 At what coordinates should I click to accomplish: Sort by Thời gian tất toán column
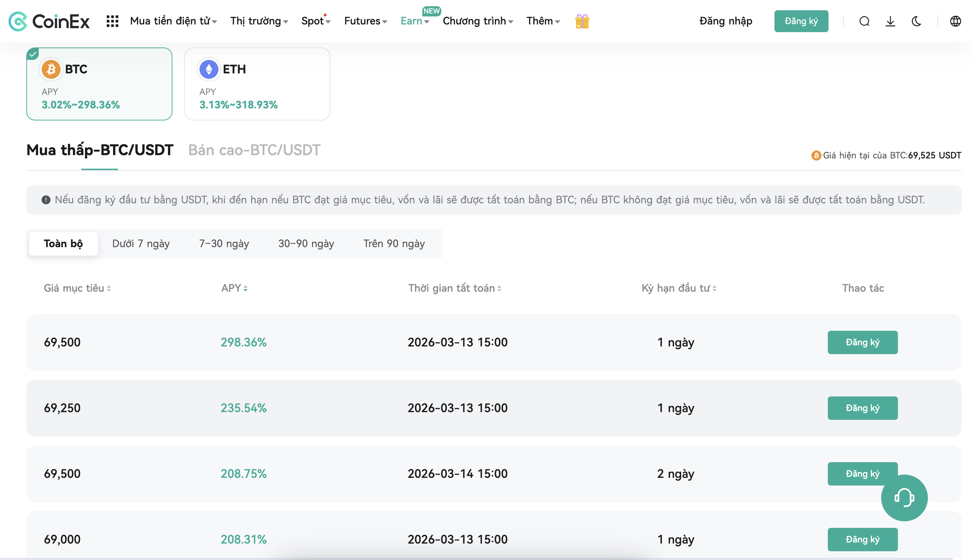tap(454, 288)
